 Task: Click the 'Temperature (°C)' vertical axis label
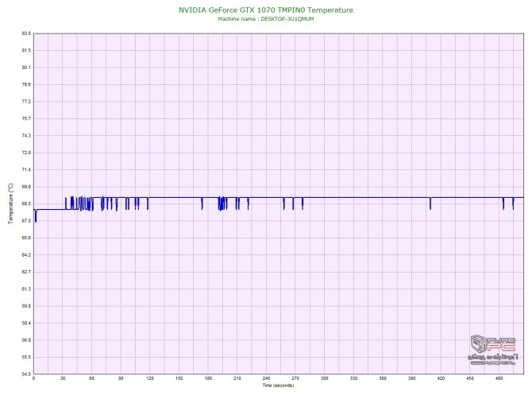(x=10, y=203)
